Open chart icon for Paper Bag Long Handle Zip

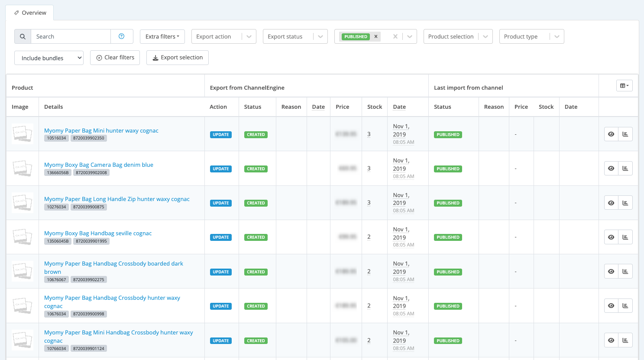tap(625, 203)
